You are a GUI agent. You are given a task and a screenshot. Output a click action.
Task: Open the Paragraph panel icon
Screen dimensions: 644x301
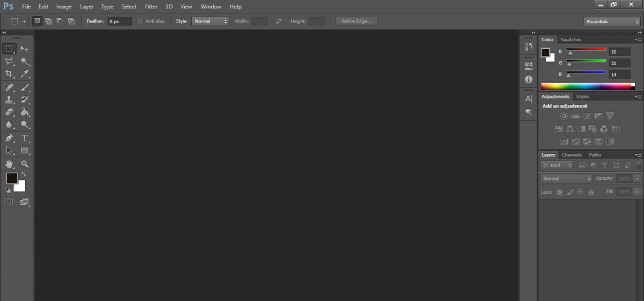pos(529,112)
